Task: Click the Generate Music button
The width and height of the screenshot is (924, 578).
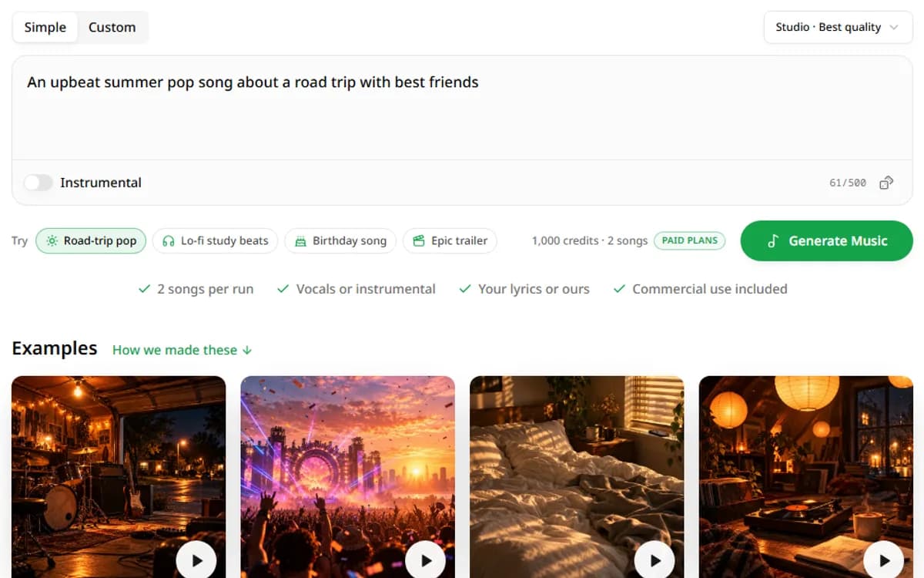Action: [827, 240]
